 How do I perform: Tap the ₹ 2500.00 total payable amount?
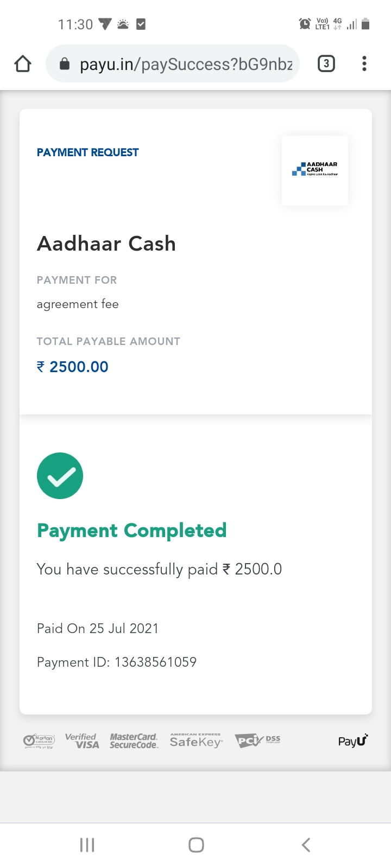73,367
